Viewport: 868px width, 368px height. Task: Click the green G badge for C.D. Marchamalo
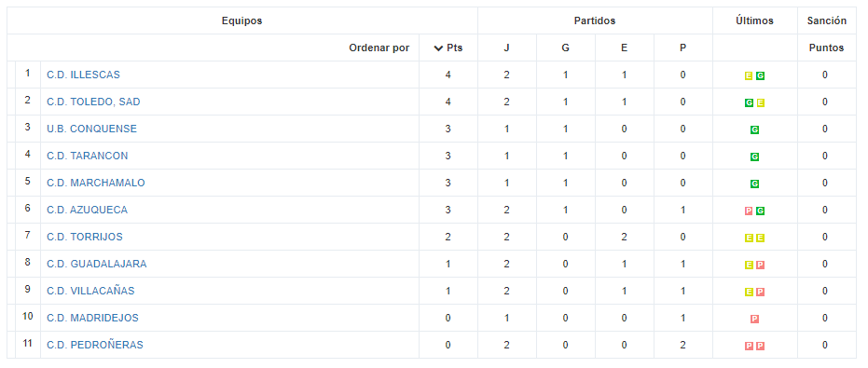tap(754, 184)
